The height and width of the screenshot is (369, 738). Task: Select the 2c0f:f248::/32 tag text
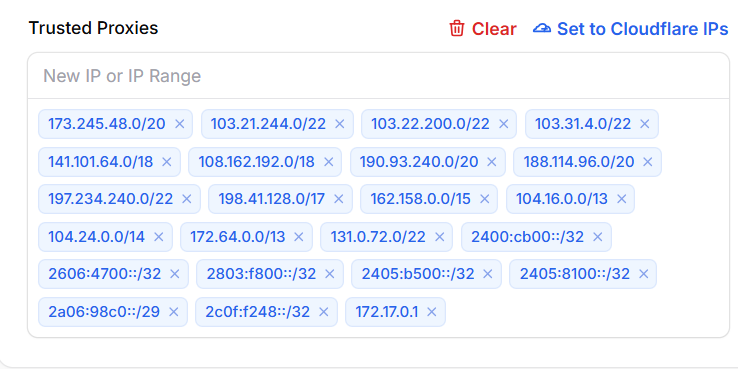tap(257, 312)
